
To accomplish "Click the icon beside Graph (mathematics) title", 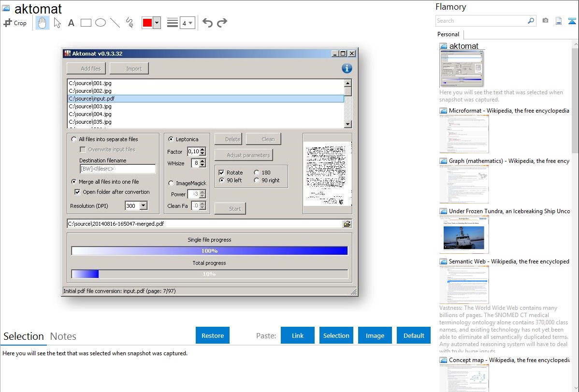I will point(443,161).
